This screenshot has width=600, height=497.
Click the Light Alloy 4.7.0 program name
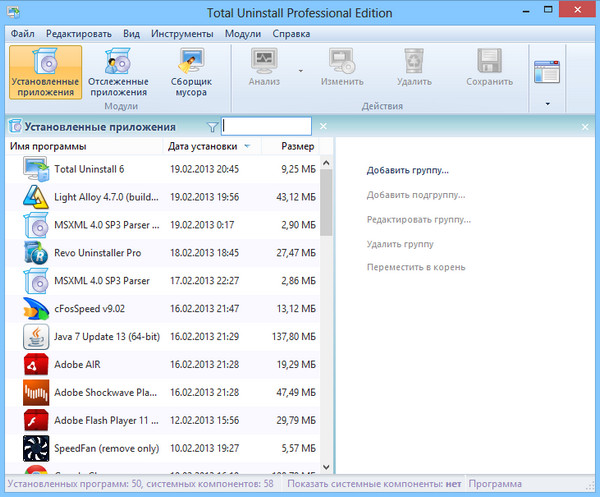(x=106, y=197)
